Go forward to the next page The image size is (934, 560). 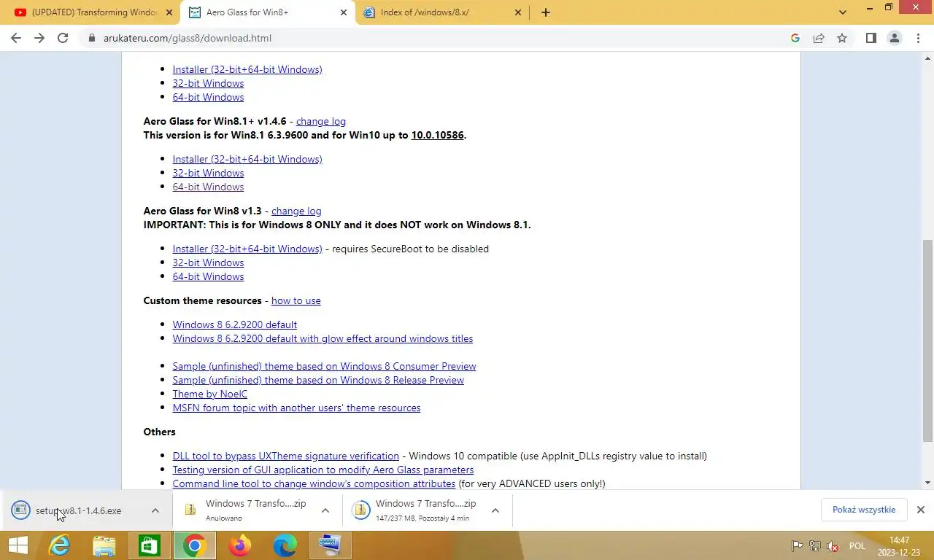(39, 38)
